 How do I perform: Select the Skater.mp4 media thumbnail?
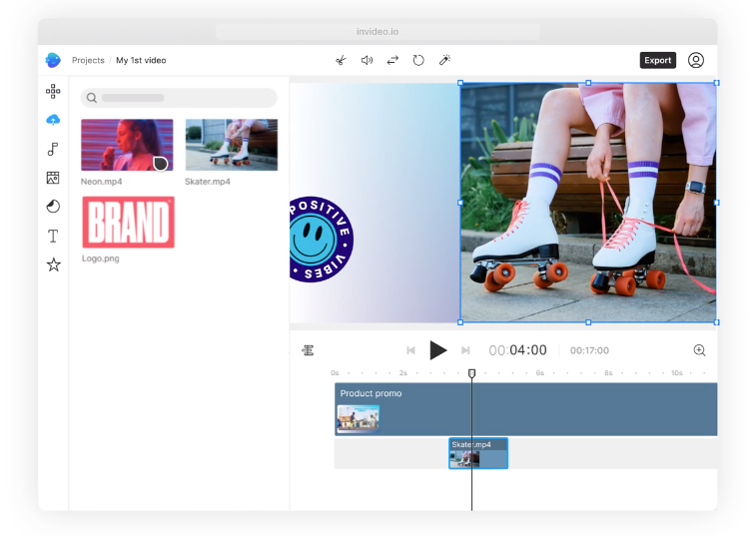[232, 145]
